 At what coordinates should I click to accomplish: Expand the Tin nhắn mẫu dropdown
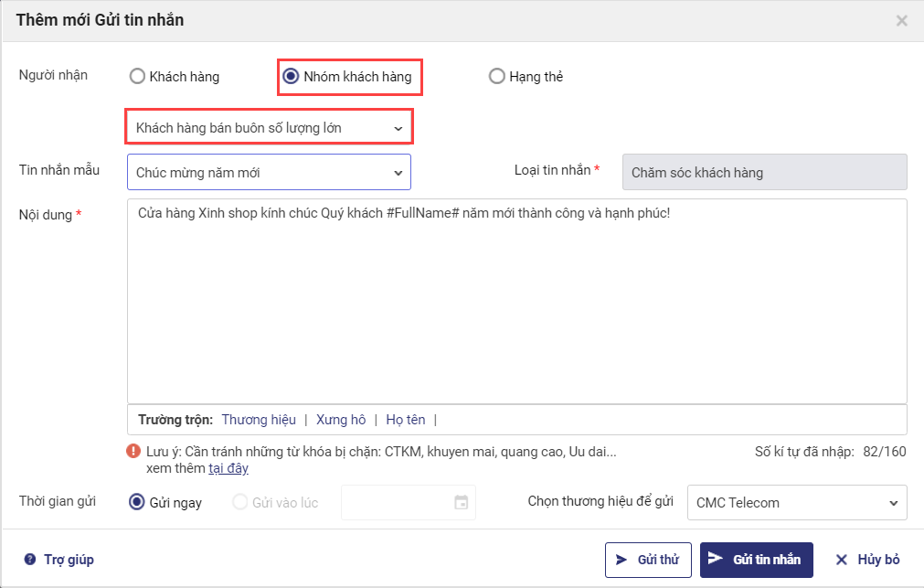click(x=269, y=172)
